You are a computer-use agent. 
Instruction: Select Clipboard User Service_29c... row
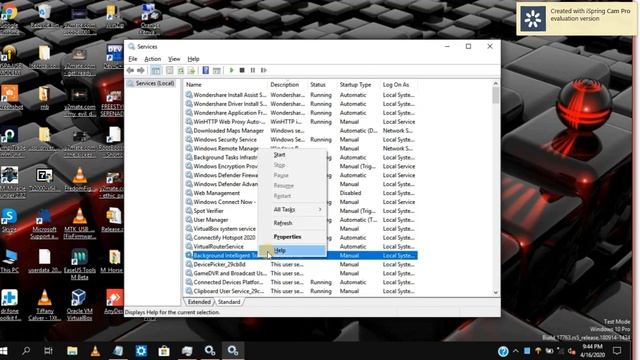click(x=300, y=291)
